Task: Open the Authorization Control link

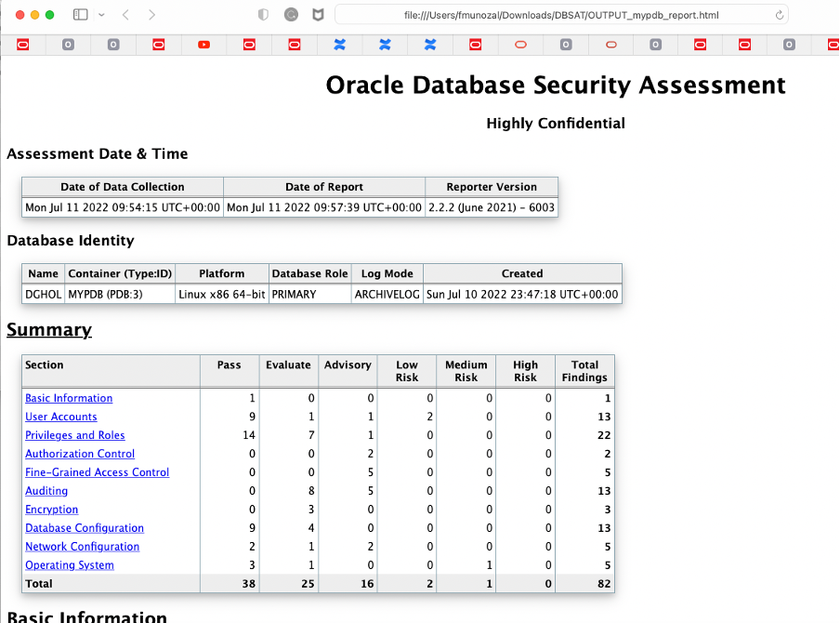Action: [80, 454]
